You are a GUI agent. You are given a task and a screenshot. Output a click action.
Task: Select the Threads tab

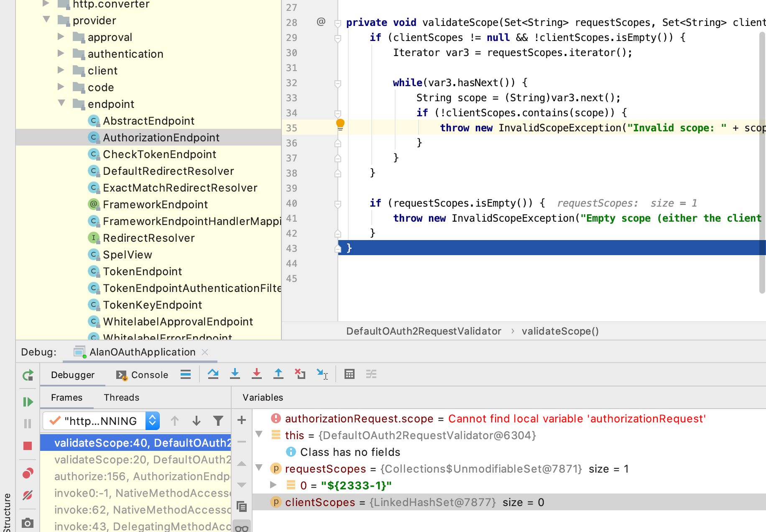[121, 397]
